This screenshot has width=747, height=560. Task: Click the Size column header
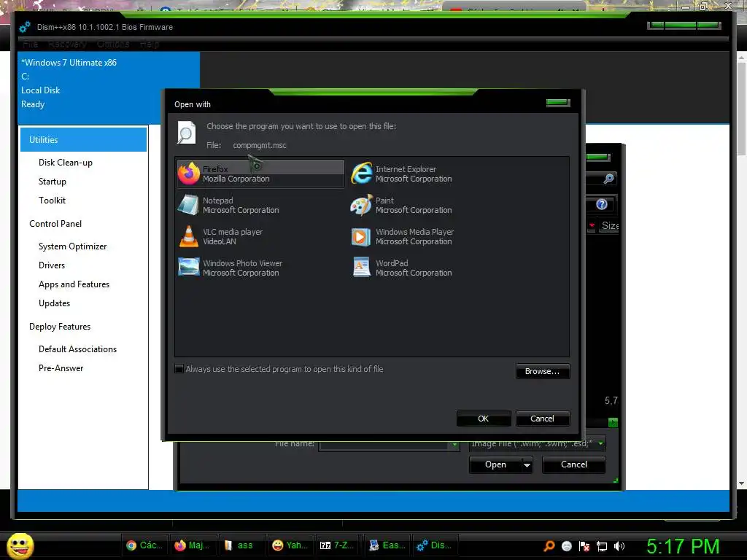point(609,225)
